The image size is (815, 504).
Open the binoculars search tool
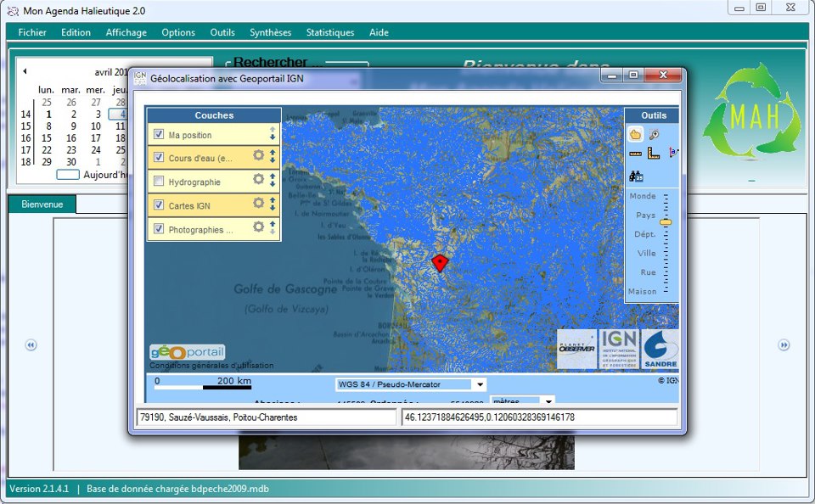click(x=636, y=176)
